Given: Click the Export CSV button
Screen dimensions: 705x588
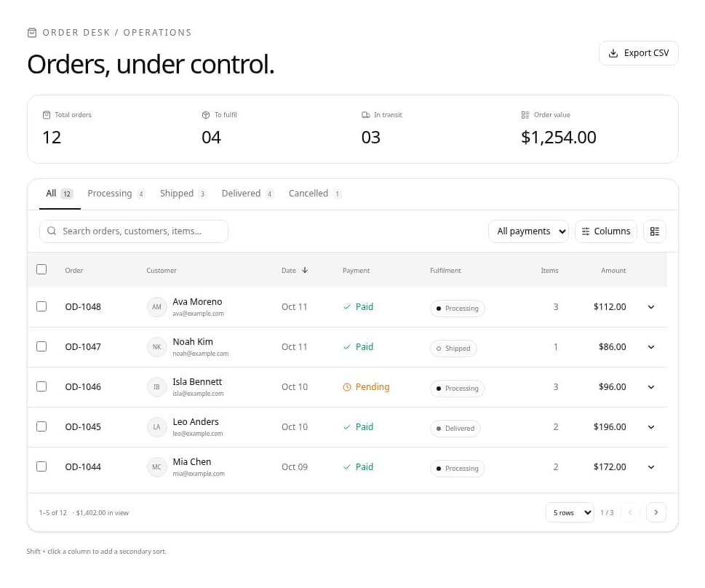Looking at the screenshot, I should click(639, 53).
